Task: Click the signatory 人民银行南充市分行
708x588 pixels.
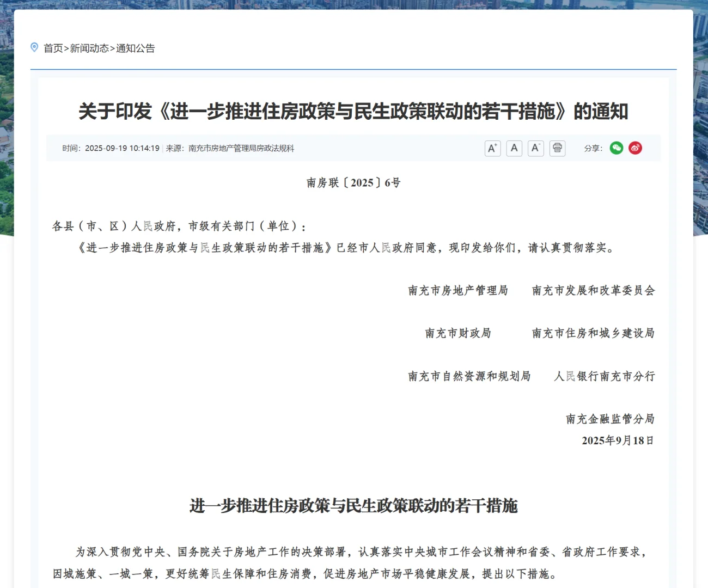Action: pos(605,376)
